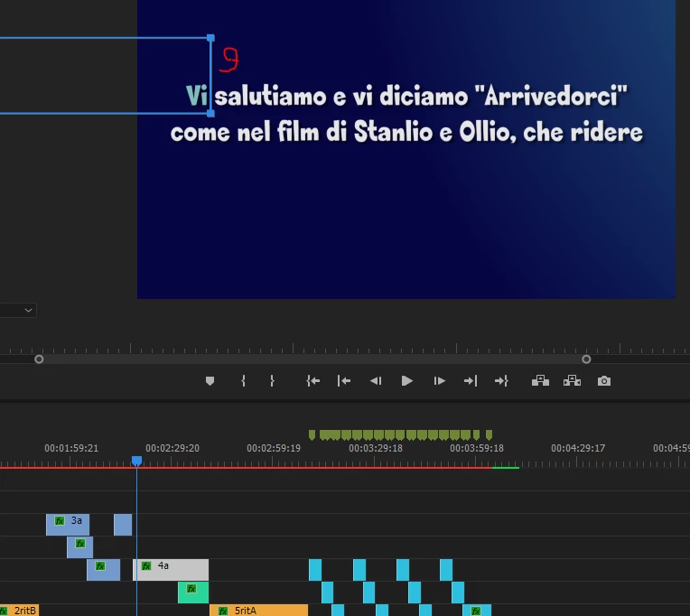Click timecode 00:04:29:17 on the ruler

tap(578, 448)
